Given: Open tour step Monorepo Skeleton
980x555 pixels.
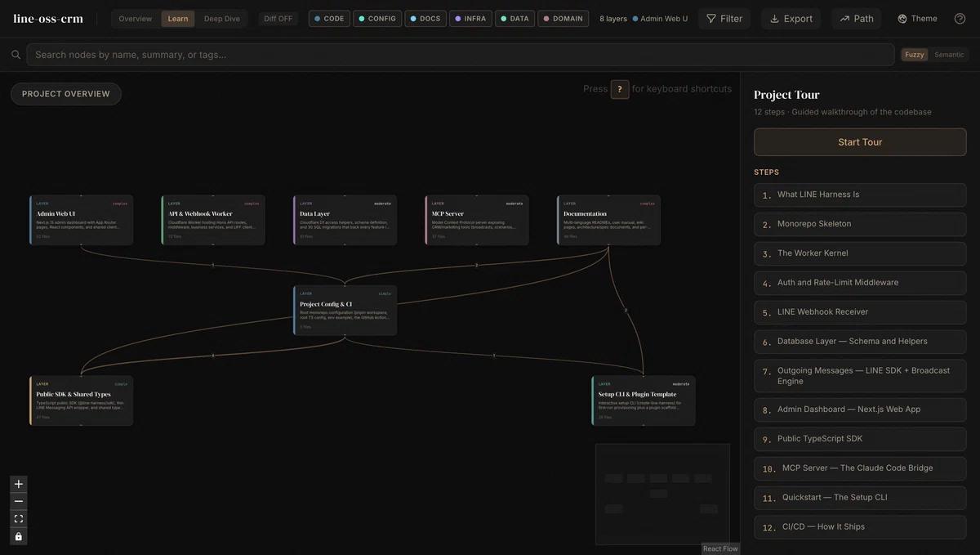Looking at the screenshot, I should pyautogui.click(x=860, y=225).
